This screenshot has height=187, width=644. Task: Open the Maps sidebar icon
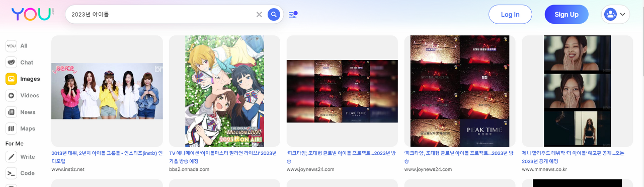point(11,129)
